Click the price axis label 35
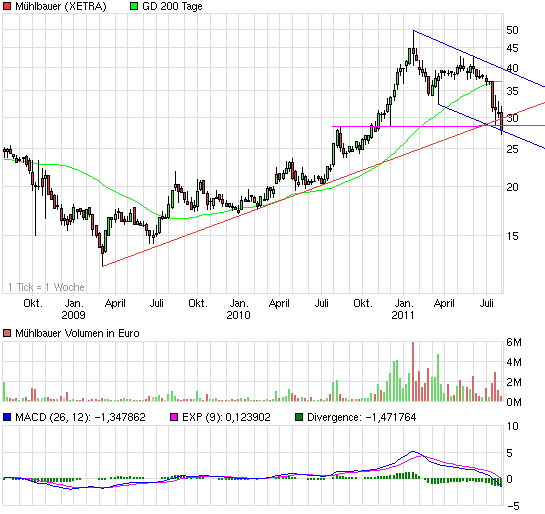This screenshot has width=545, height=514. click(x=512, y=91)
